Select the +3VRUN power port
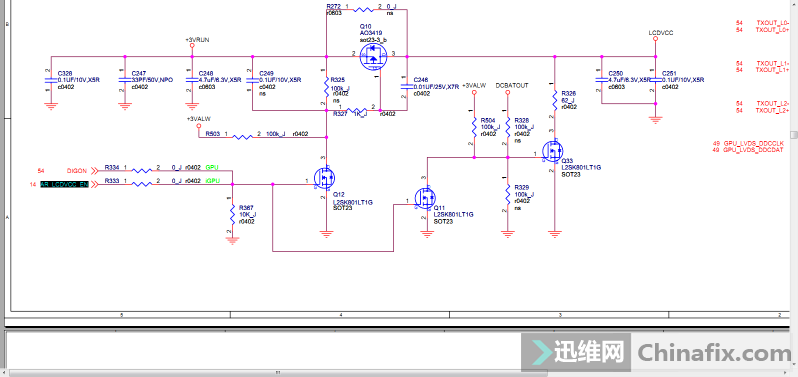 pyautogui.click(x=192, y=45)
